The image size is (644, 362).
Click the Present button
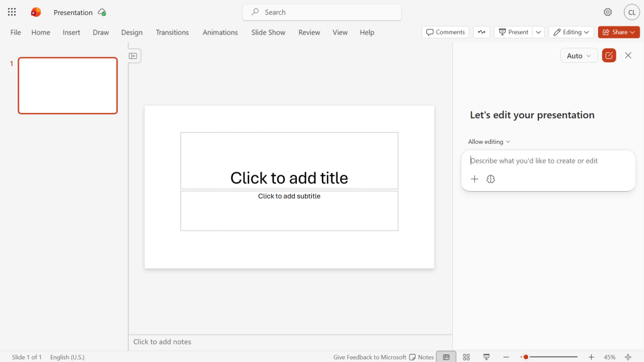[x=513, y=32]
